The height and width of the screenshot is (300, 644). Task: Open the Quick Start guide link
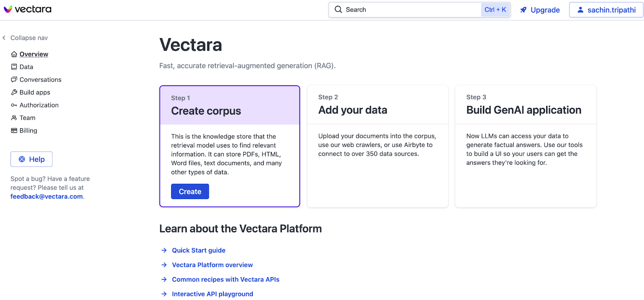pos(199,250)
